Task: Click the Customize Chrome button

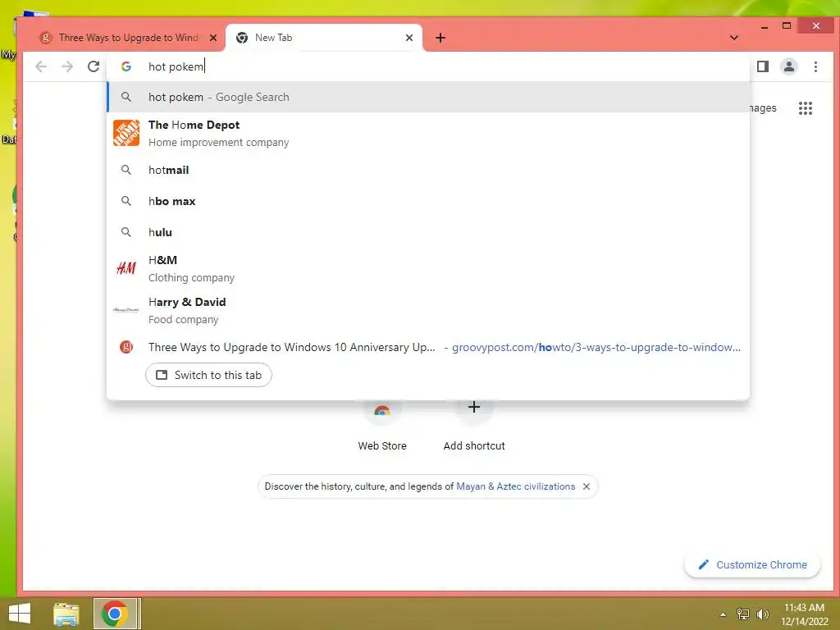Action: (752, 564)
